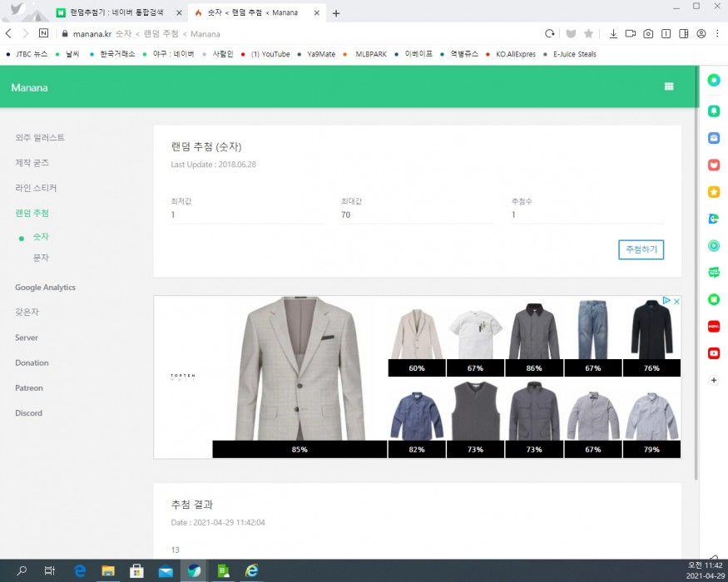
Task: Open Windows search from the taskbar
Action: (x=22, y=570)
